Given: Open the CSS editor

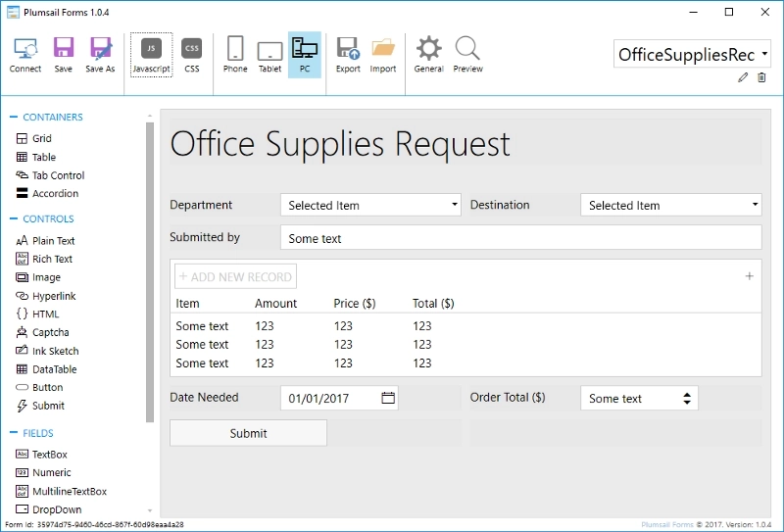Looking at the screenshot, I should coord(192,55).
